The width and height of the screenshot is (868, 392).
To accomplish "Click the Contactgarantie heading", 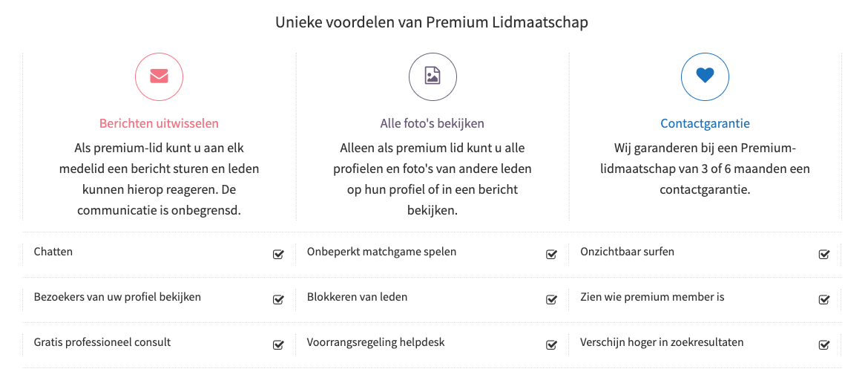I will tap(705, 123).
